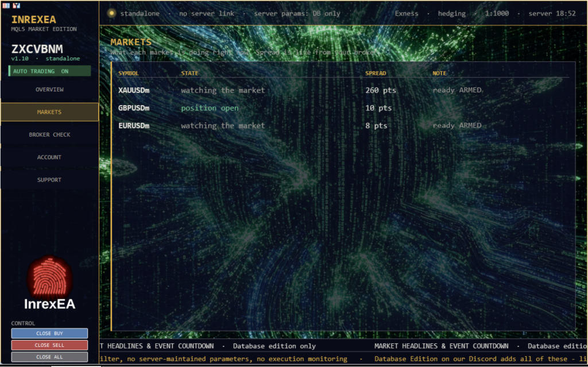
Task: Click the red-blue table grid icon
Action: 6,6
